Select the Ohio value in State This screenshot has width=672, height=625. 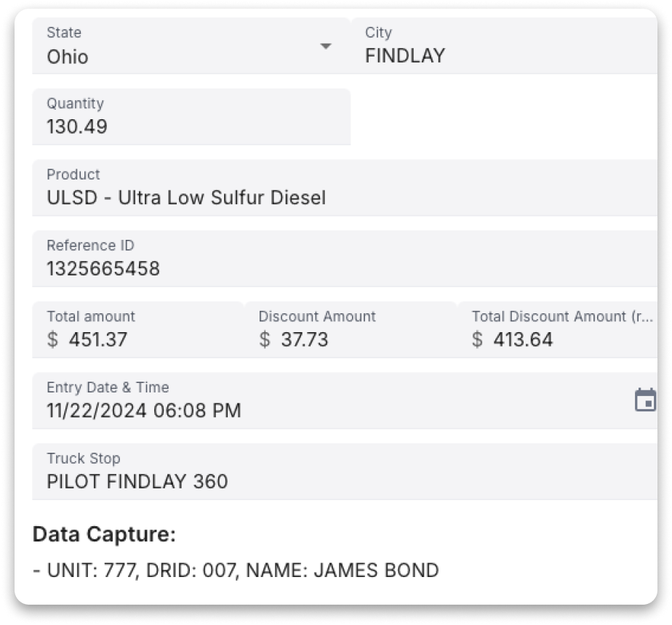click(x=68, y=57)
